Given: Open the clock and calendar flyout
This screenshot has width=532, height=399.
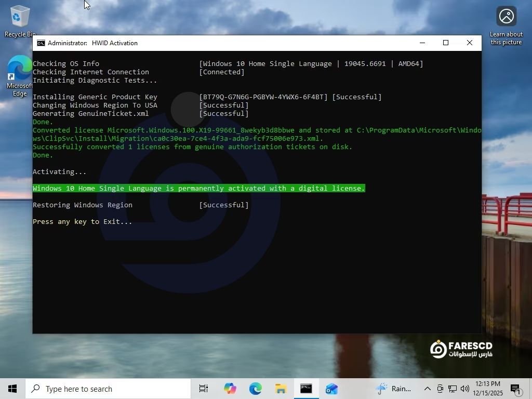Looking at the screenshot, I should click(x=488, y=389).
